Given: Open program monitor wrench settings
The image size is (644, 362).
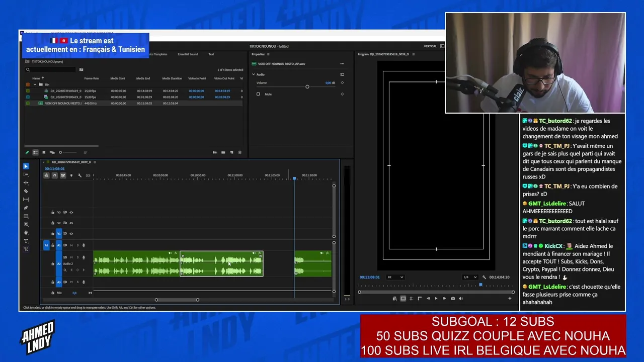Looking at the screenshot, I should (484, 277).
